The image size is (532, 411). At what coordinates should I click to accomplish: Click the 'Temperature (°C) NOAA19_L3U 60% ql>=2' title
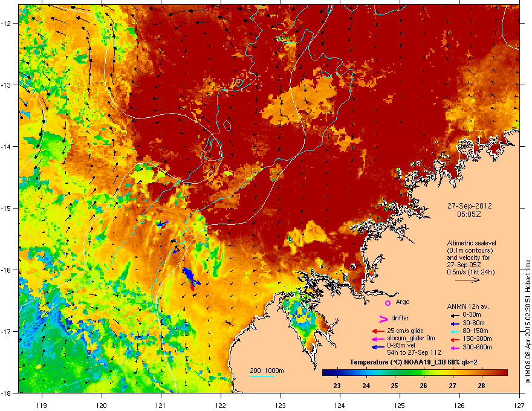tap(414, 362)
